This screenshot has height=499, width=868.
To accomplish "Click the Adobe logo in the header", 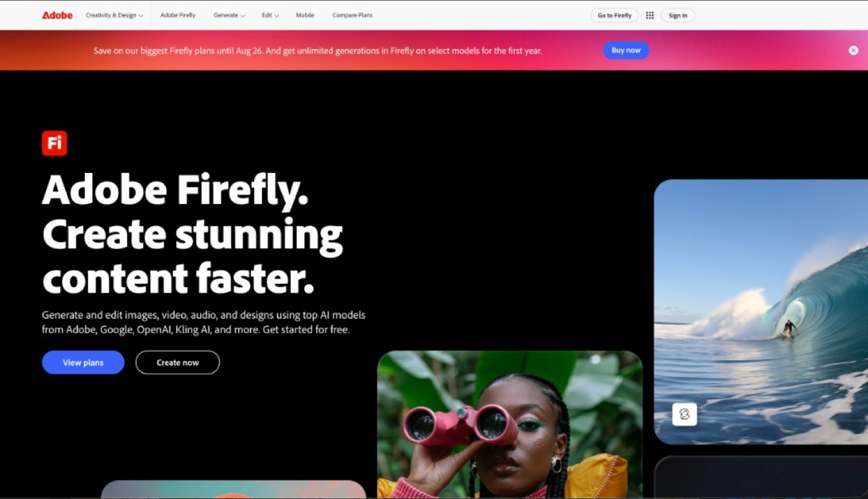I will pos(57,15).
